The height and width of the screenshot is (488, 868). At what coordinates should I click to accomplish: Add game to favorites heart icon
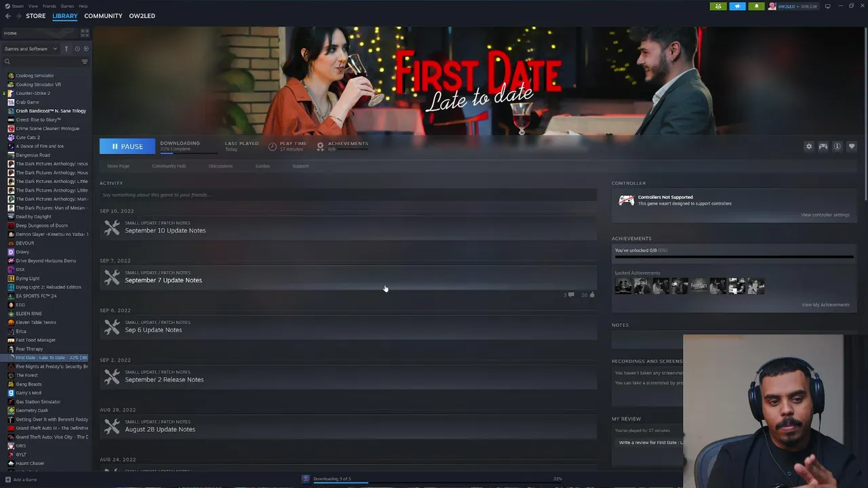(x=852, y=146)
